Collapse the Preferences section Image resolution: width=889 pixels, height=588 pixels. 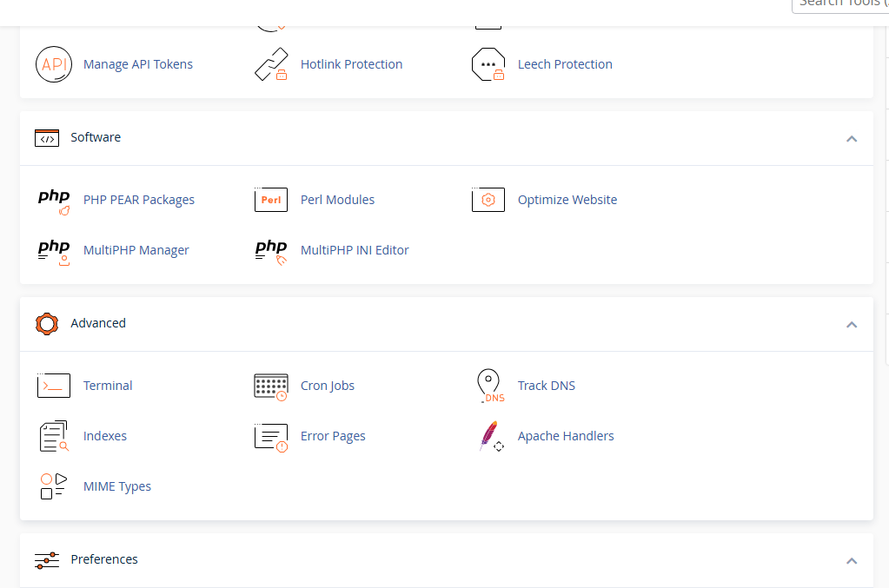[x=852, y=561]
